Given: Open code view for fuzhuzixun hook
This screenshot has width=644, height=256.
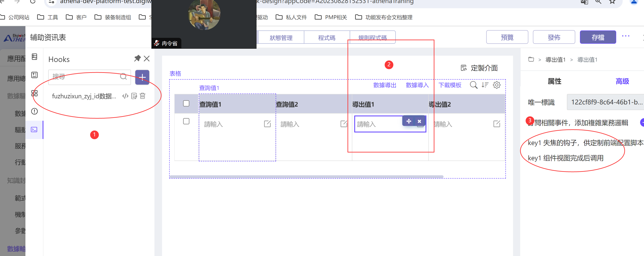Looking at the screenshot, I should 125,96.
